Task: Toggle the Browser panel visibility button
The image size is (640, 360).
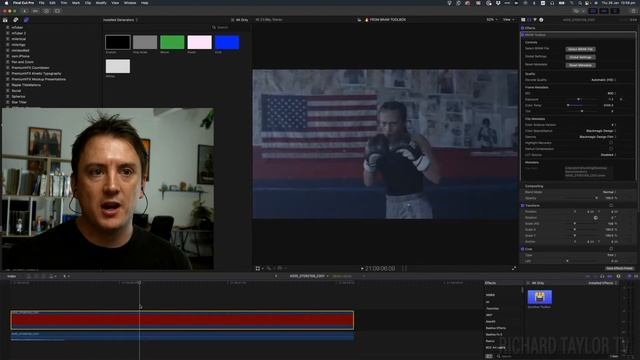Action: click(593, 11)
